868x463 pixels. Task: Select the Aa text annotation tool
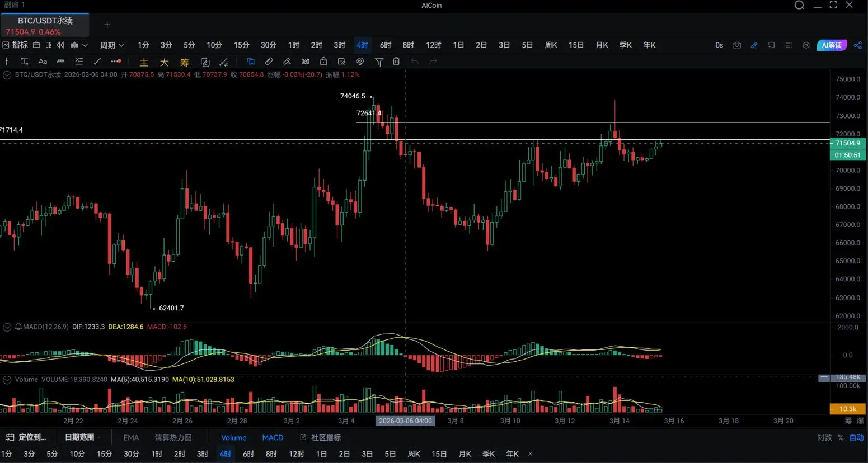[x=43, y=62]
